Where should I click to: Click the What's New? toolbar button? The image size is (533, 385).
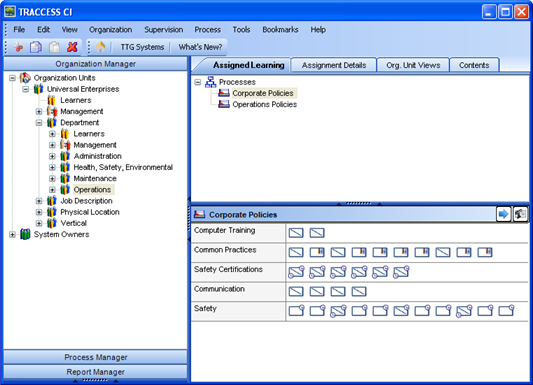click(x=200, y=47)
